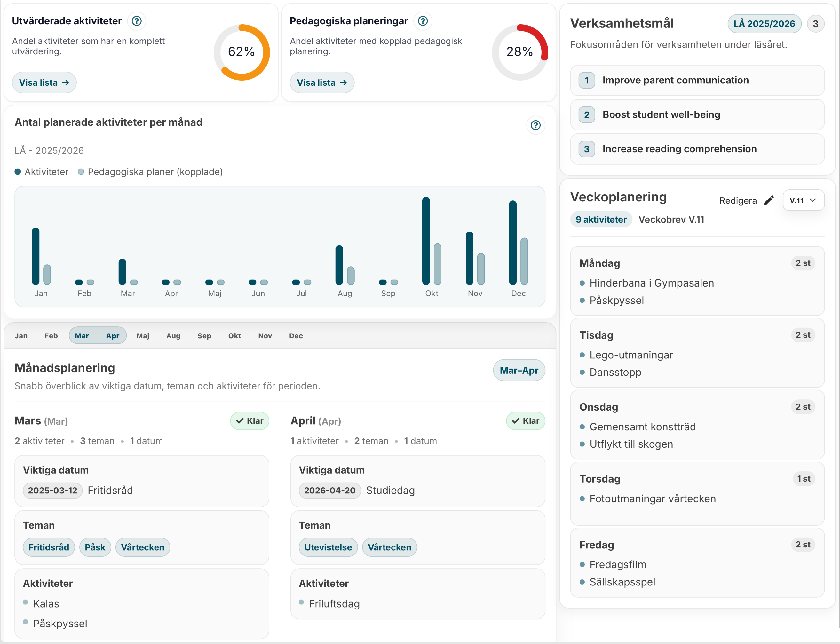The image size is (840, 644).
Task: Click help icon next to Utvärderade aktiviteter
Action: coord(137,21)
